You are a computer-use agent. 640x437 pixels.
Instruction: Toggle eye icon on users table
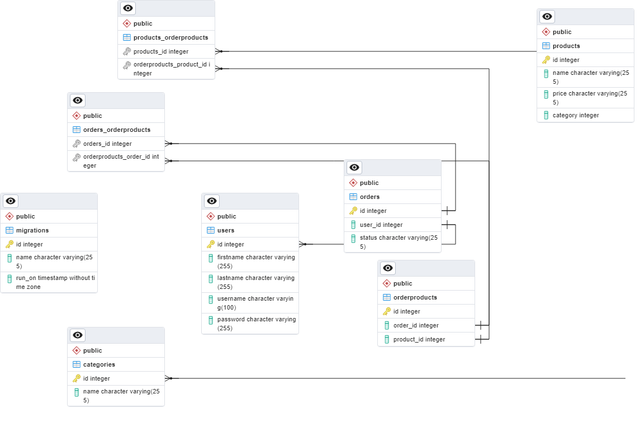(x=212, y=201)
